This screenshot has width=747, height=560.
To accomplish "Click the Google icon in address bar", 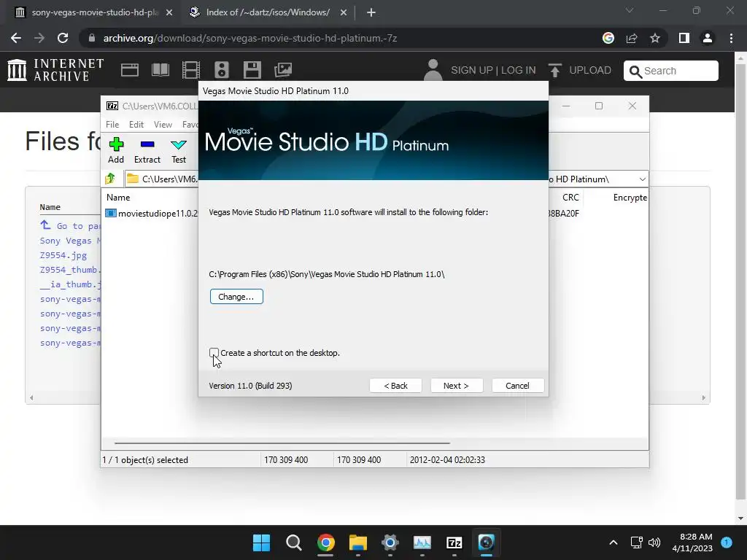I will click(x=608, y=38).
